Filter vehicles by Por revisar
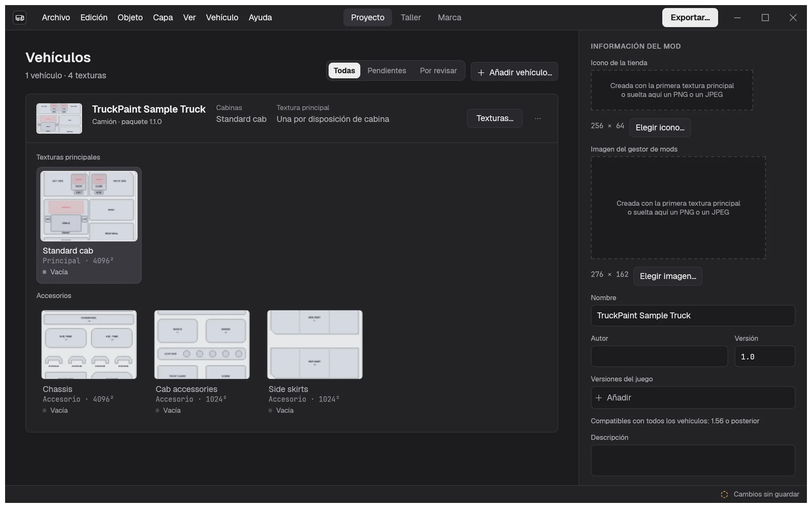 point(438,71)
